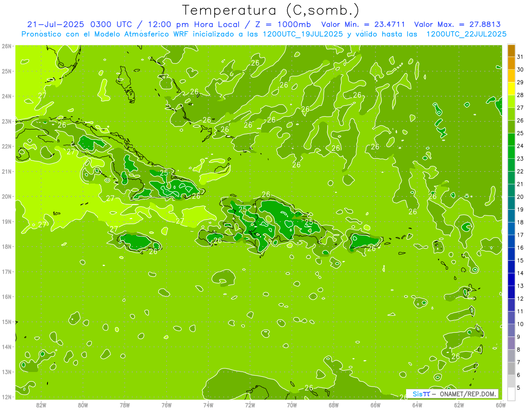
Task: Click the 22N latitude axis label
Action: pos(6,146)
